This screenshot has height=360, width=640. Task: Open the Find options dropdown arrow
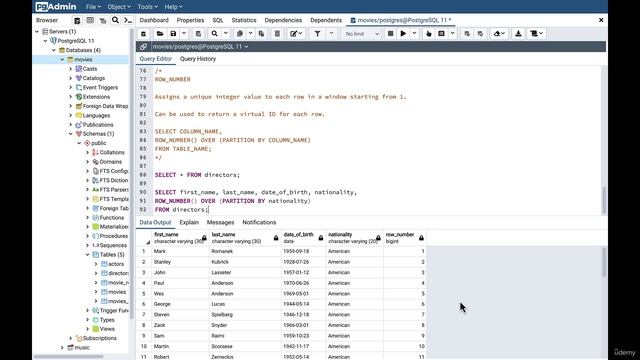[226, 34]
